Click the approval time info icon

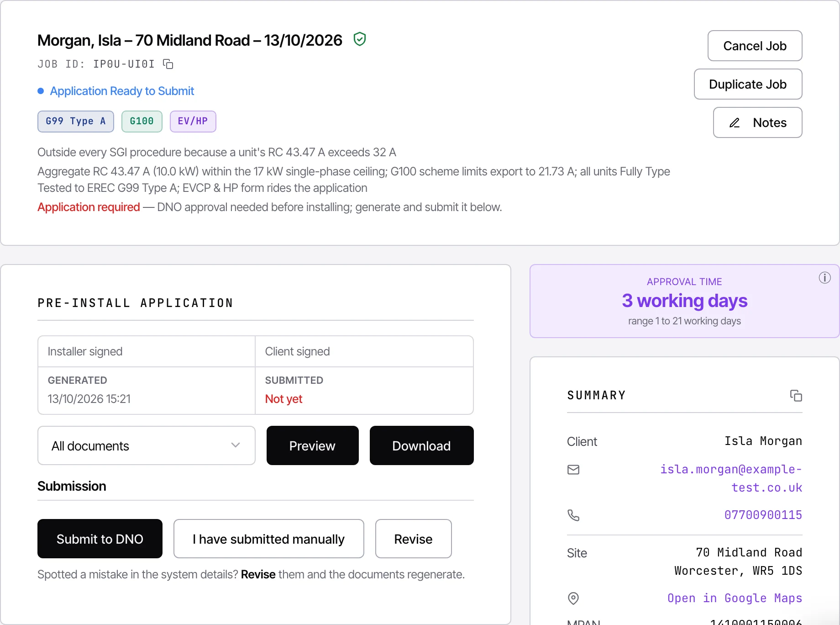[824, 278]
